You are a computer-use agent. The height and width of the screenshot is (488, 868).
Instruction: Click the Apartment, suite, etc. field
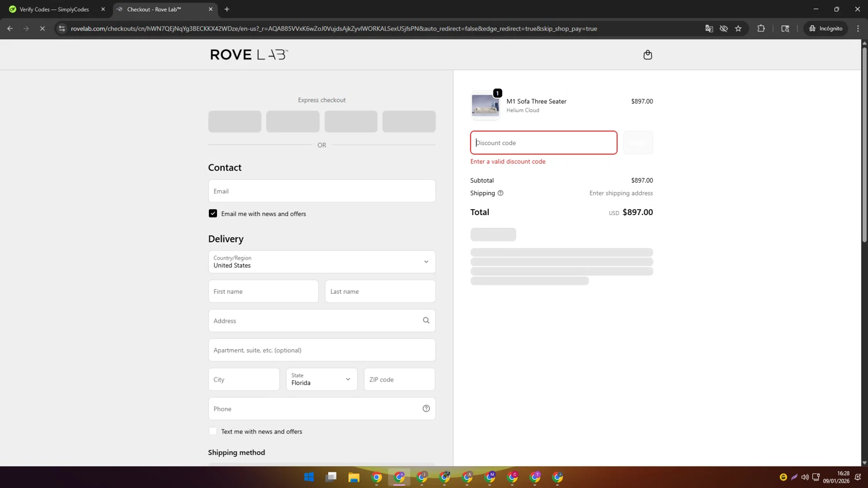[322, 350]
